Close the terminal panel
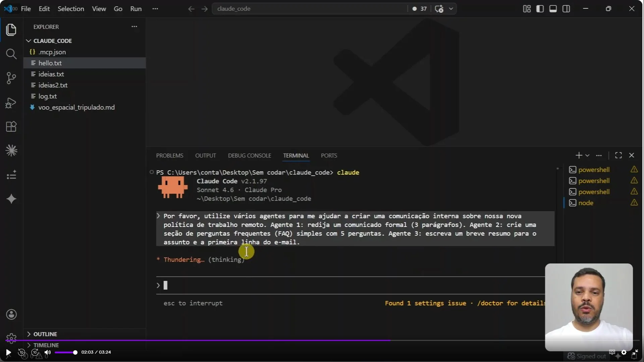 click(x=632, y=155)
